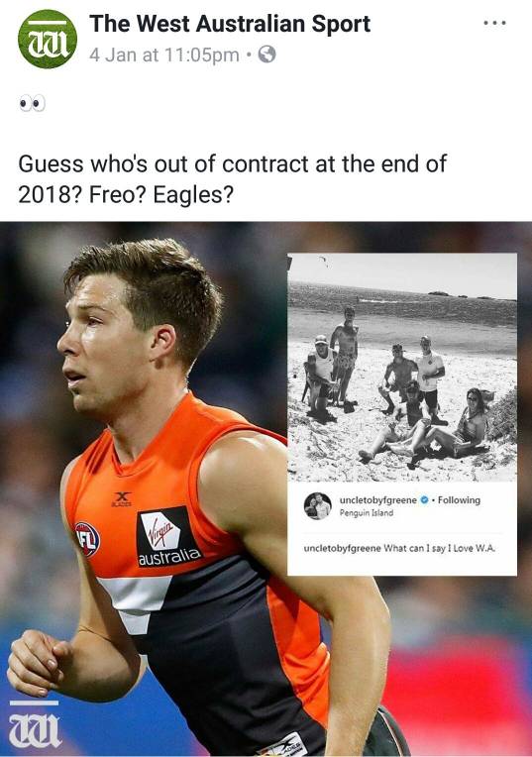Click the public globe privacy icon

[x=266, y=54]
